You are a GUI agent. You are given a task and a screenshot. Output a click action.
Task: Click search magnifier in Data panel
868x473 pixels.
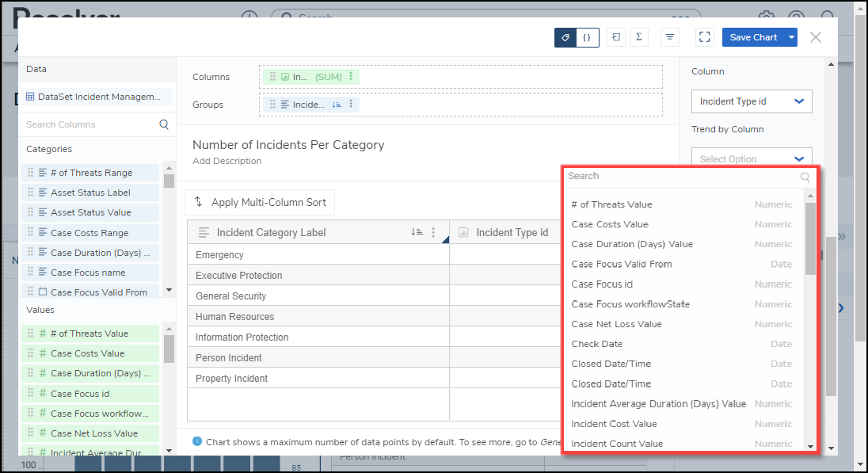(x=164, y=124)
